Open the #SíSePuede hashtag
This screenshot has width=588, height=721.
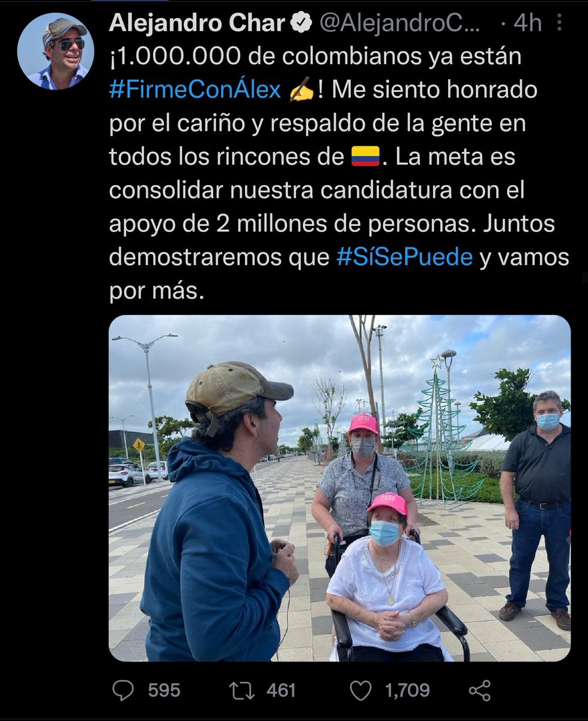[405, 257]
